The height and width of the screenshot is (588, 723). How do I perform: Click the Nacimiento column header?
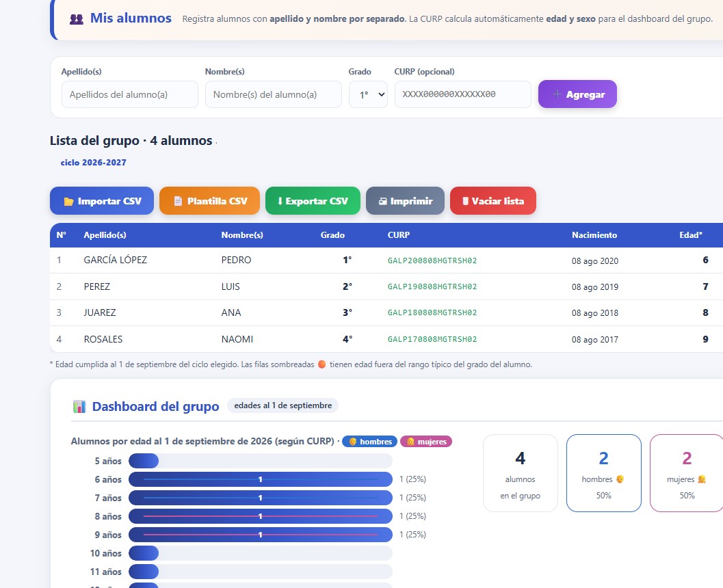594,235
